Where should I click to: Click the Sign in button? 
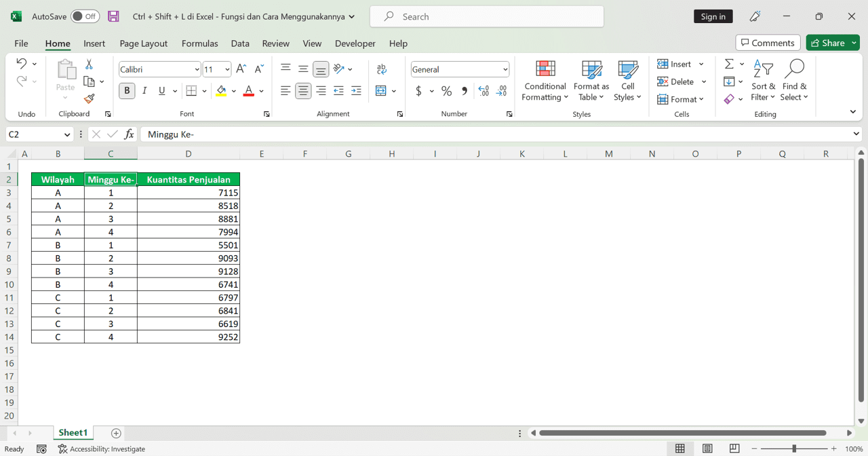coord(713,16)
